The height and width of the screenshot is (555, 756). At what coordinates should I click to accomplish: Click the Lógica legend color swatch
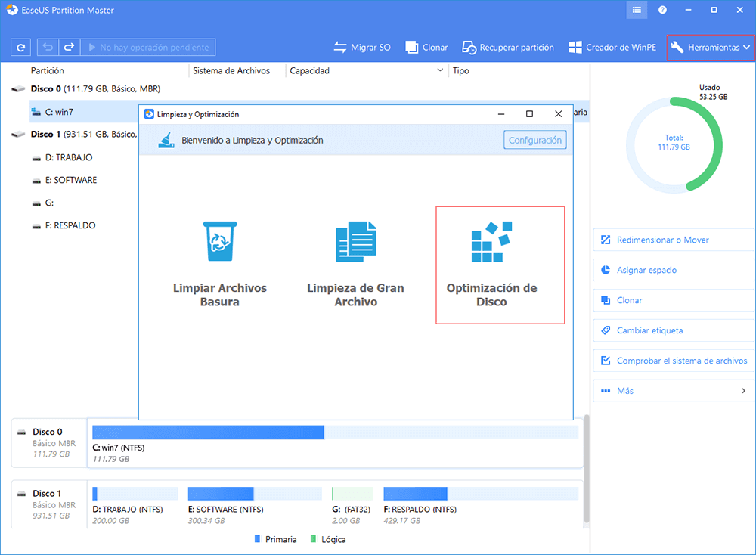(x=314, y=538)
